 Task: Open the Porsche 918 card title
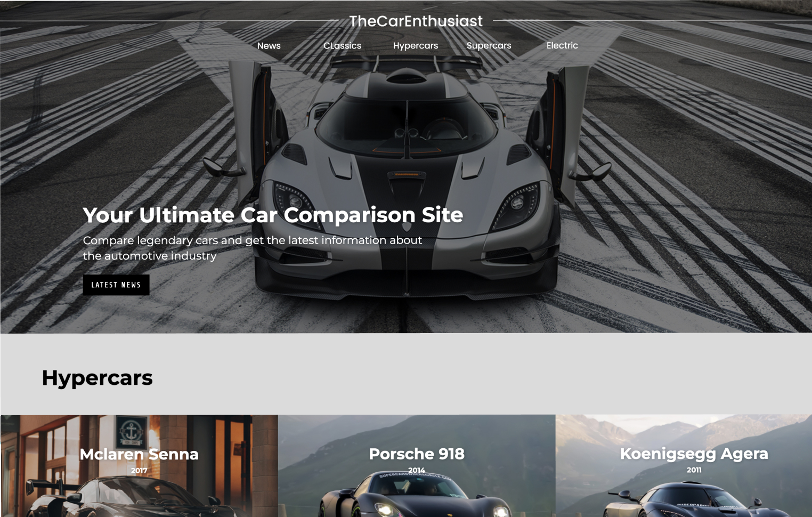pyautogui.click(x=417, y=454)
